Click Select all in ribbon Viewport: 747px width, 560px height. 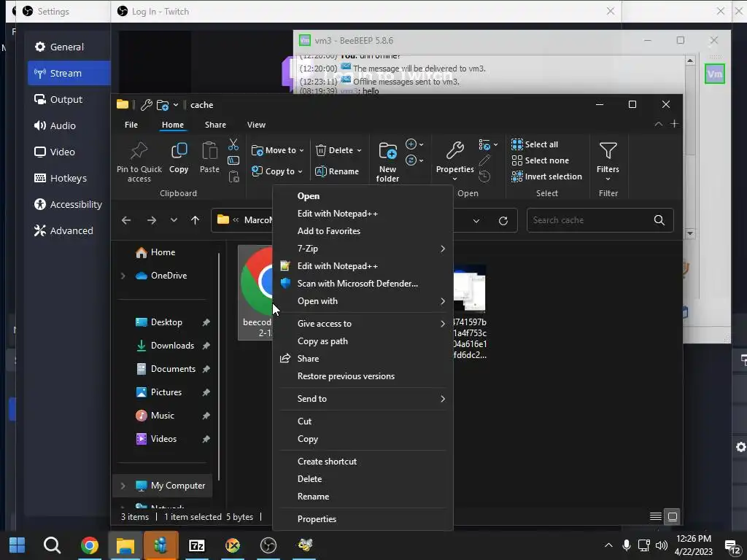point(534,144)
